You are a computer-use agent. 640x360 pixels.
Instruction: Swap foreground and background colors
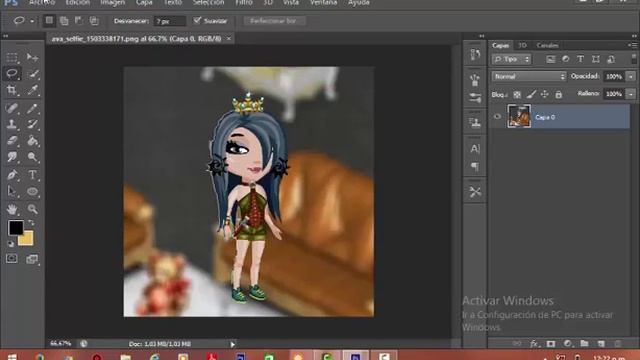tap(31, 223)
